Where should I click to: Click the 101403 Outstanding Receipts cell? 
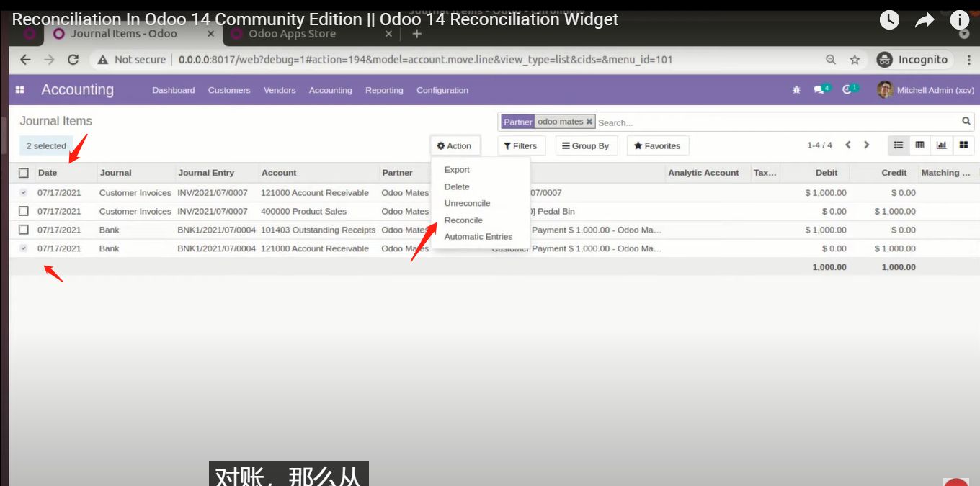pyautogui.click(x=318, y=230)
